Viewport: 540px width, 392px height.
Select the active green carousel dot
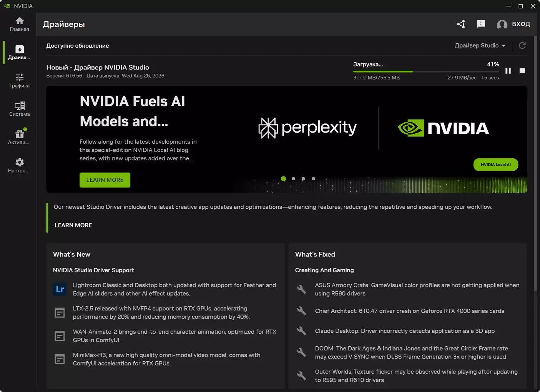pos(284,179)
